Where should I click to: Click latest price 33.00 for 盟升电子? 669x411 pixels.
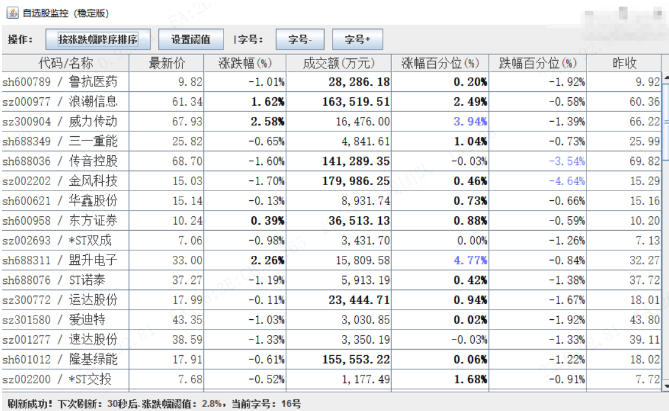coord(187,260)
